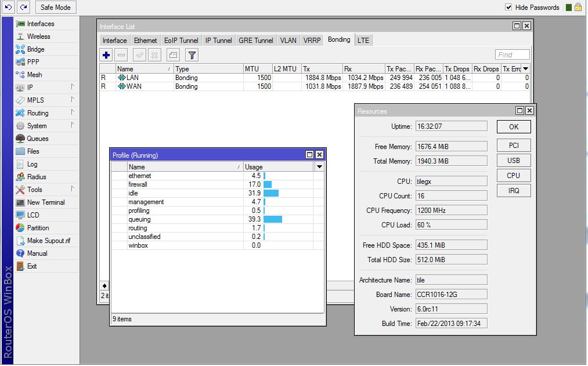Switch to the VRRP tab
This screenshot has width=588, height=366.
312,41
